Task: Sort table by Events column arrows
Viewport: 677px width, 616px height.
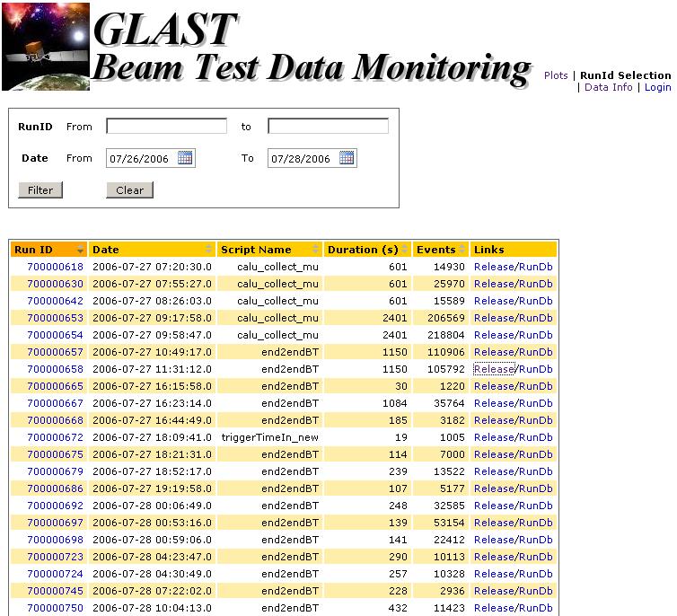Action: point(462,249)
